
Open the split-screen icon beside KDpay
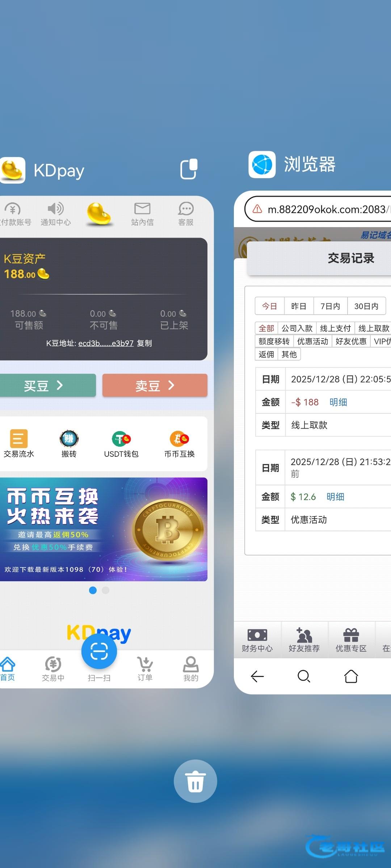pyautogui.click(x=189, y=169)
